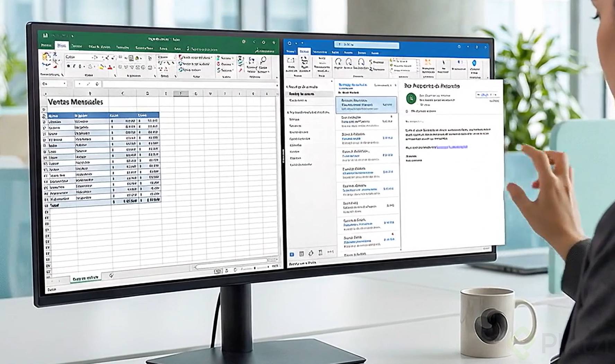Select the worksheet tab at Excel's bottom
The width and height of the screenshot is (615, 364).
coord(85,278)
